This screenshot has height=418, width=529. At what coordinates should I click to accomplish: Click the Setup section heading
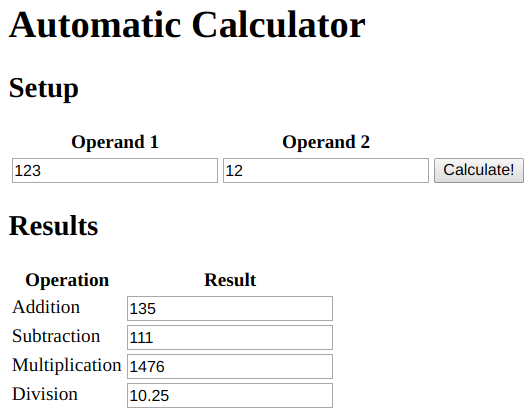click(x=44, y=88)
